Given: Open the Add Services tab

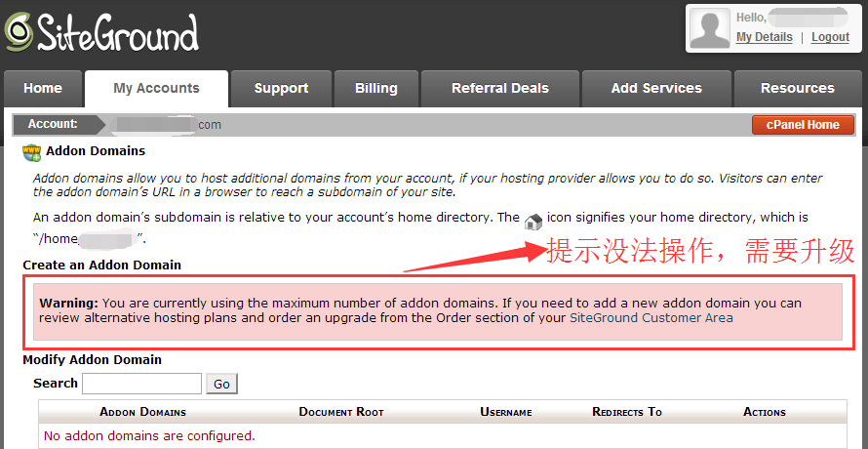Looking at the screenshot, I should (656, 88).
